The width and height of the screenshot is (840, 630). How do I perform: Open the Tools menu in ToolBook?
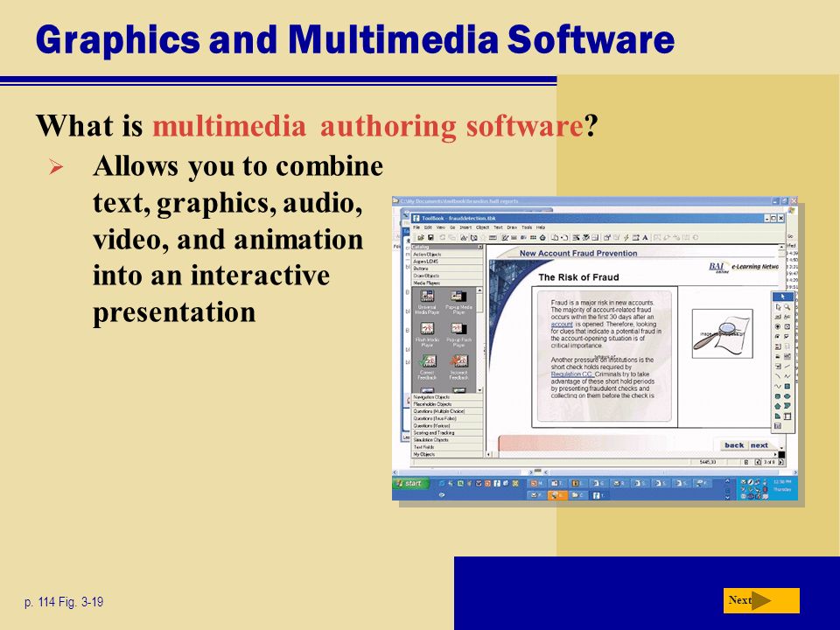pyautogui.click(x=527, y=227)
